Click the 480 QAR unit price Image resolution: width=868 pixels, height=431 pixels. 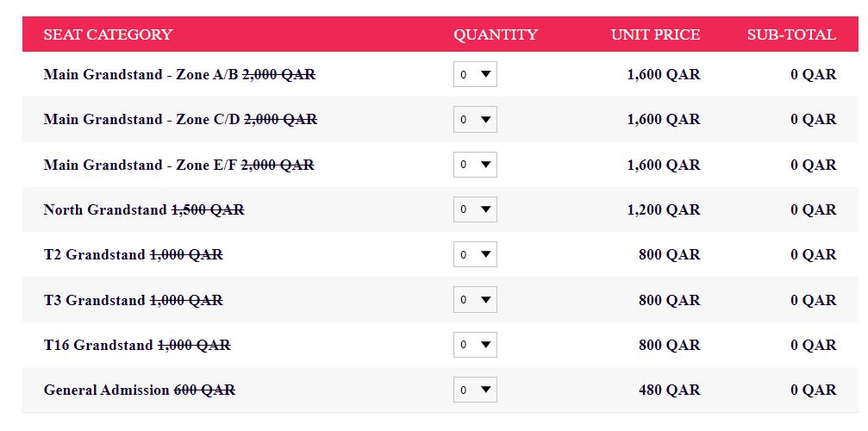tap(669, 390)
